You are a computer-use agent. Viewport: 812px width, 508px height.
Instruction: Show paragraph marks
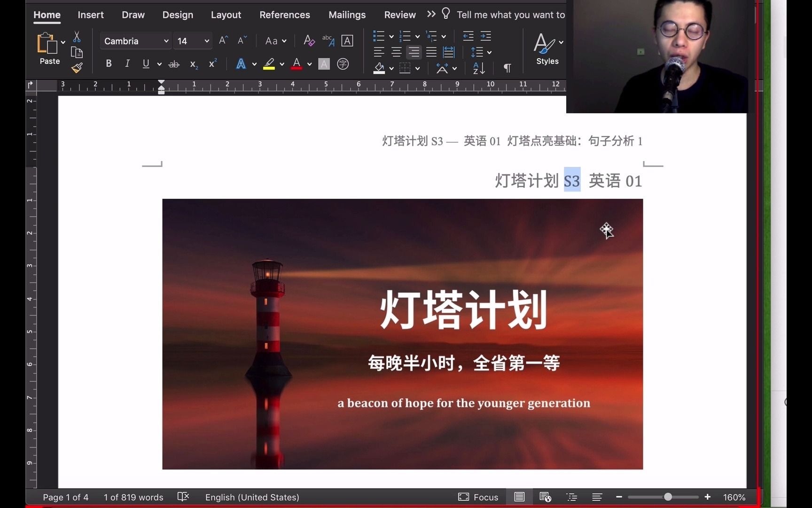point(507,68)
